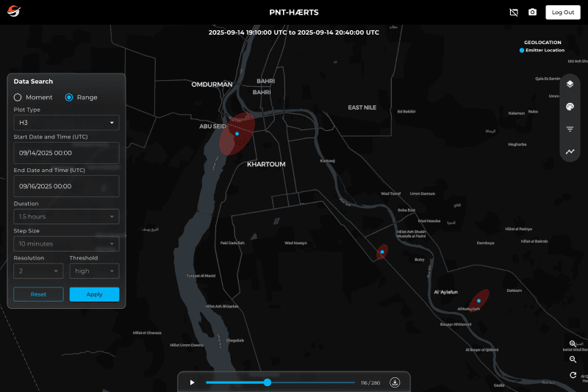Open the Threshold high dropdown
The height and width of the screenshot is (392, 588).
(x=94, y=271)
